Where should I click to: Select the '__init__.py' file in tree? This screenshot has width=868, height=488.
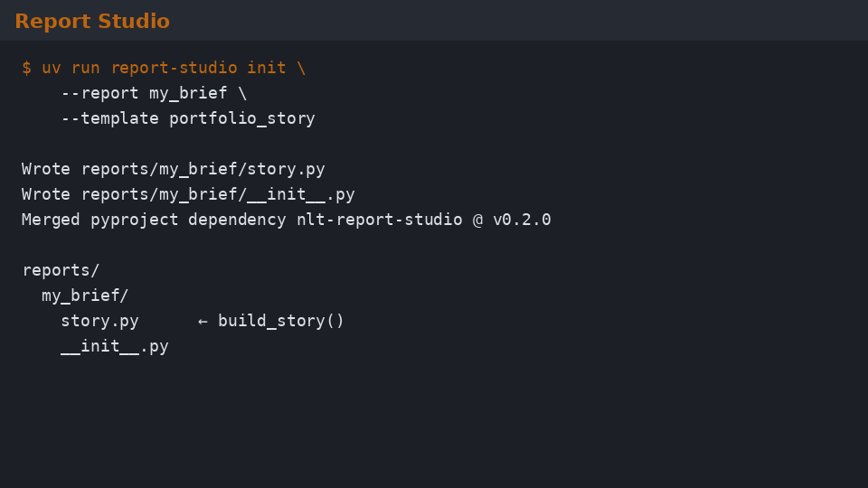(x=115, y=346)
